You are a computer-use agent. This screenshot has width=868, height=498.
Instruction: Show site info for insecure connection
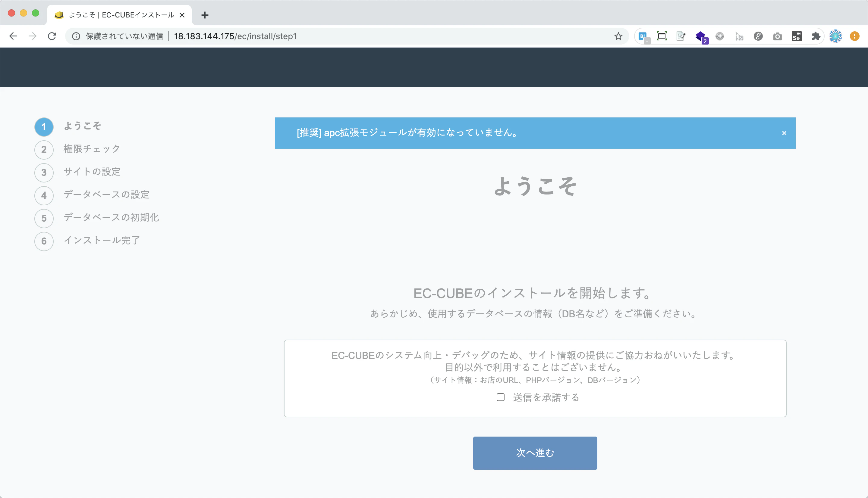tap(76, 36)
